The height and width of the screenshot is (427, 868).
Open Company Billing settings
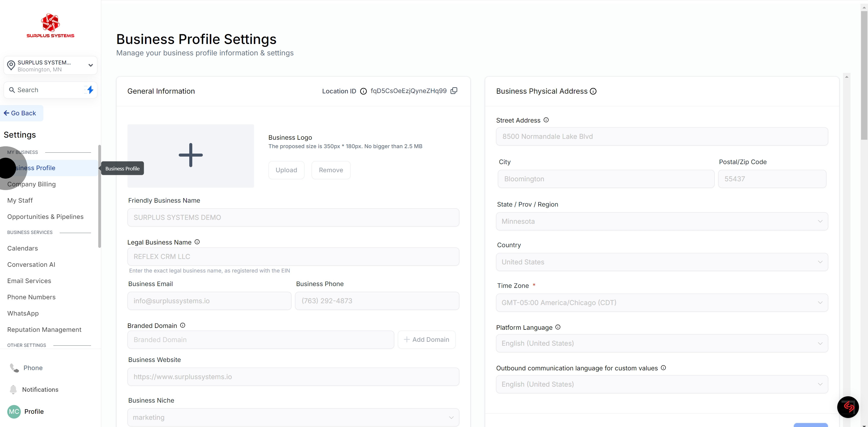pos(31,184)
